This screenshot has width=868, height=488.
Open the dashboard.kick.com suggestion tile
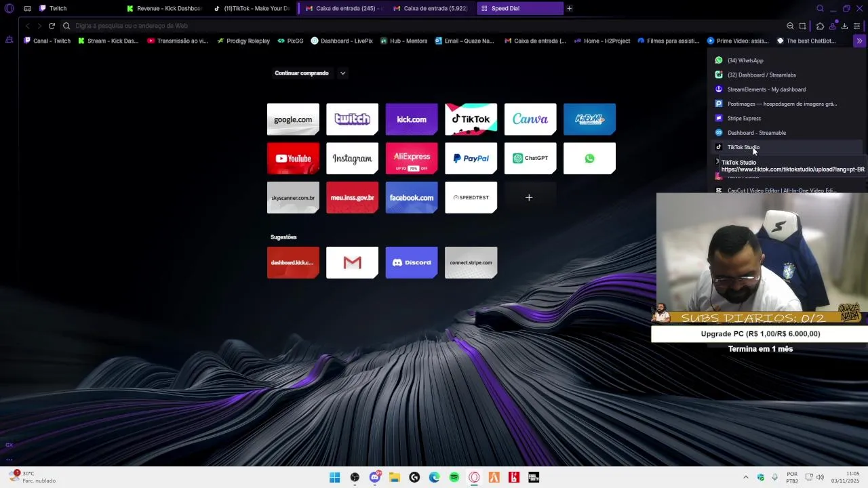coord(293,262)
